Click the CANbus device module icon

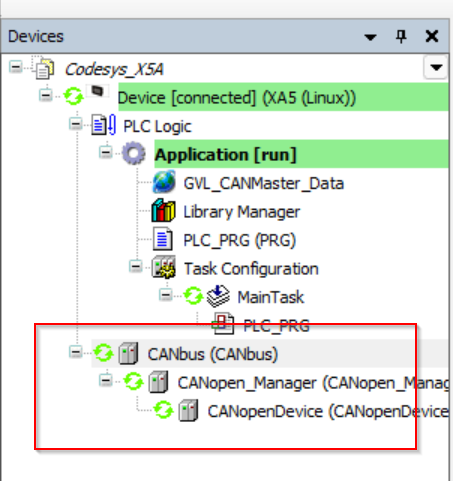(128, 353)
